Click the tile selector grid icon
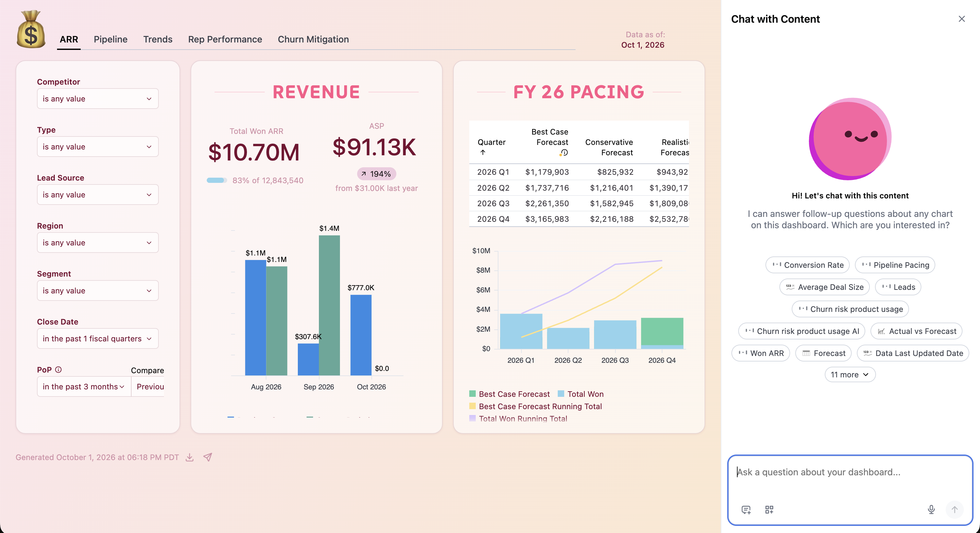The width and height of the screenshot is (980, 533). click(769, 509)
